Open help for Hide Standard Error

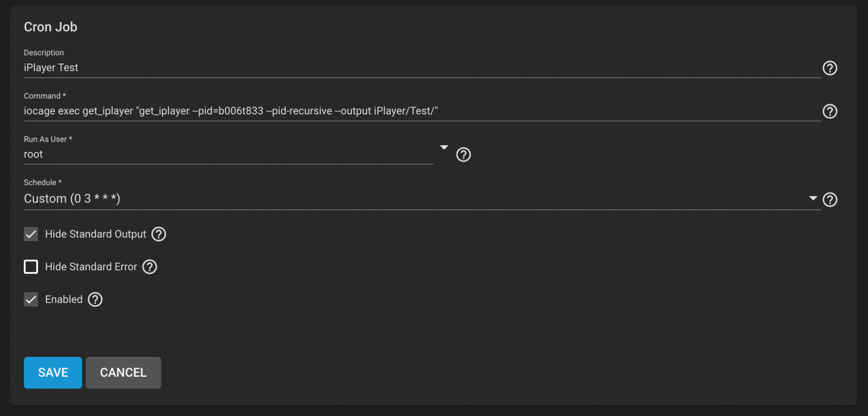tap(150, 267)
